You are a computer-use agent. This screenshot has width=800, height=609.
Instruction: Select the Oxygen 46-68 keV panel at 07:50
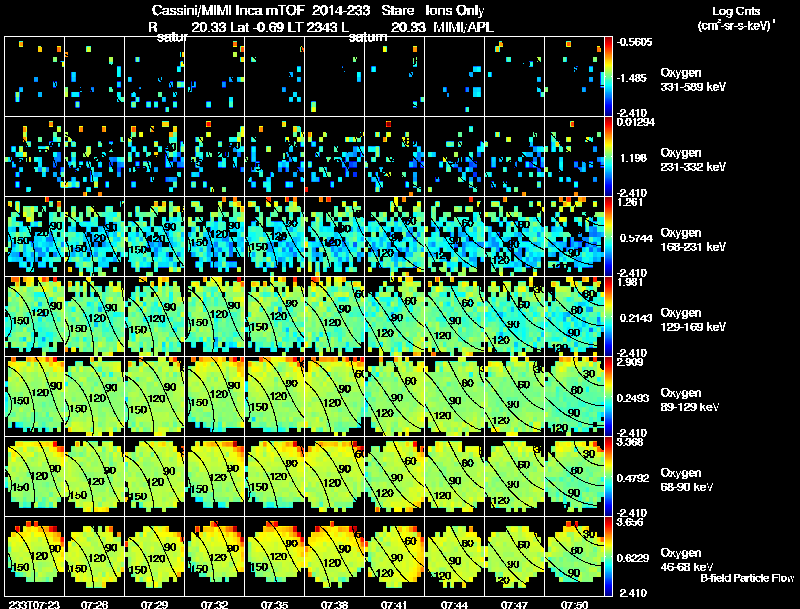pos(574,556)
